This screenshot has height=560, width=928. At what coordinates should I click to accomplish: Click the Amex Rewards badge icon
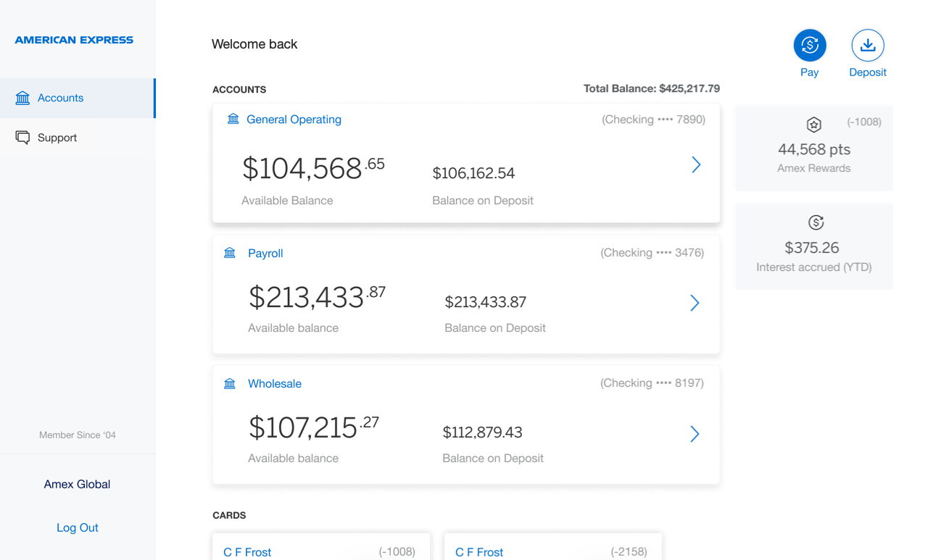pos(814,125)
